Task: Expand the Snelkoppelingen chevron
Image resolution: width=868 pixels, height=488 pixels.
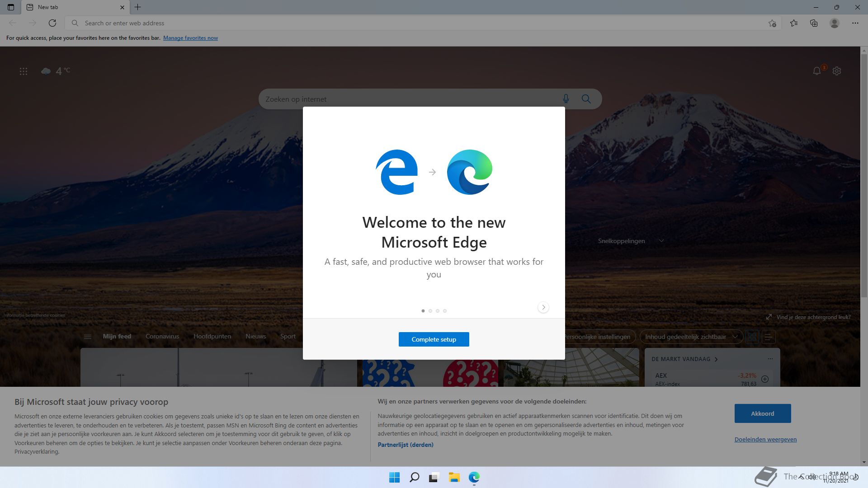Action: [x=661, y=241]
